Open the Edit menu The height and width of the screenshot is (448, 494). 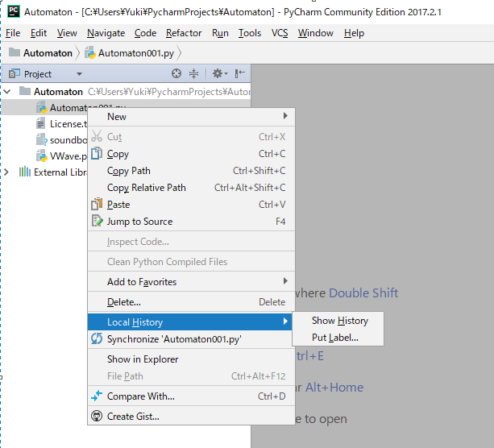pyautogui.click(x=39, y=33)
